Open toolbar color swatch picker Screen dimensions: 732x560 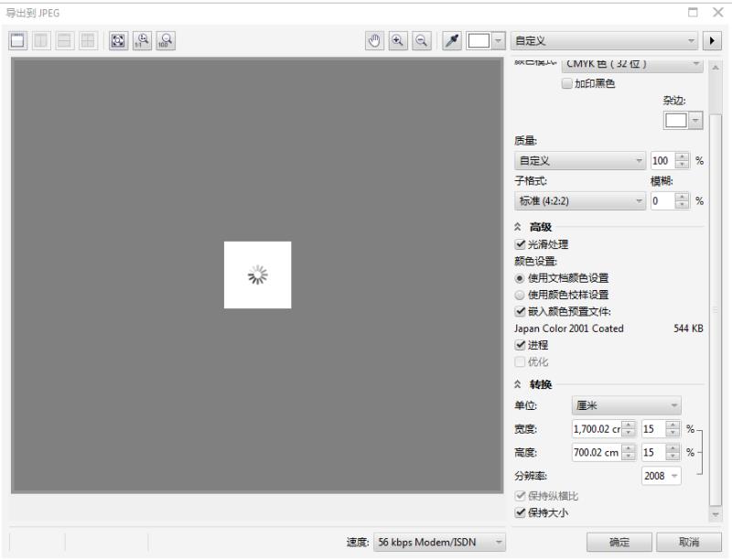479,40
